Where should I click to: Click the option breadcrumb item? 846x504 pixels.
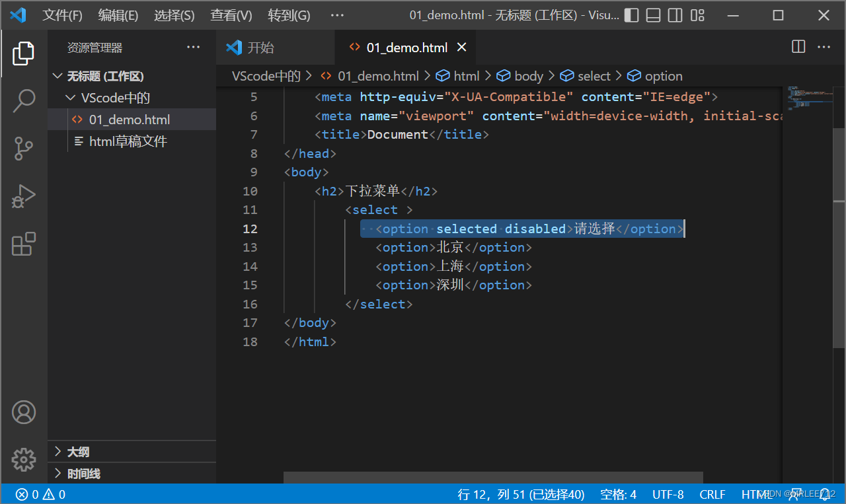655,76
